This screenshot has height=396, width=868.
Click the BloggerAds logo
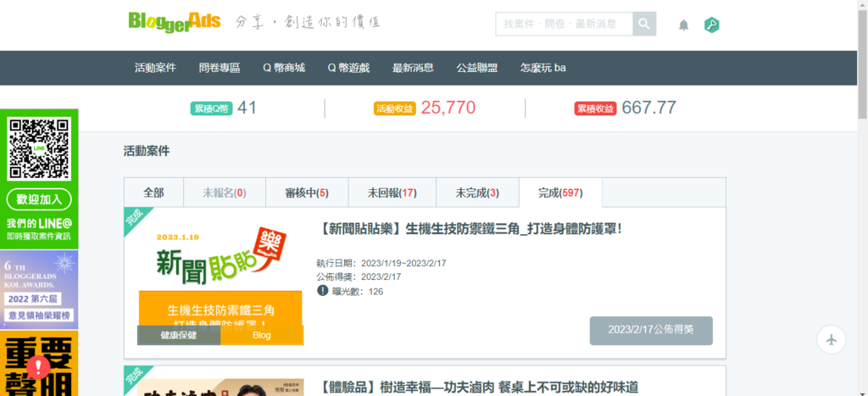175,23
